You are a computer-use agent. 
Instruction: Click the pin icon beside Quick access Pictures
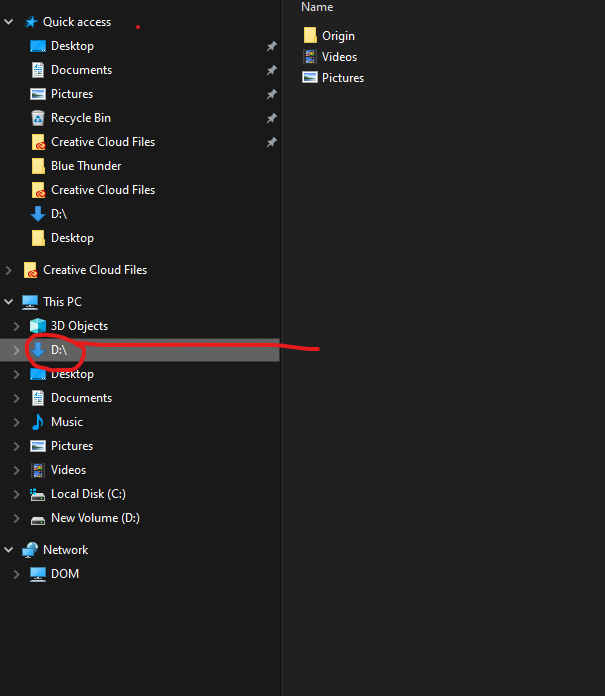coord(272,94)
